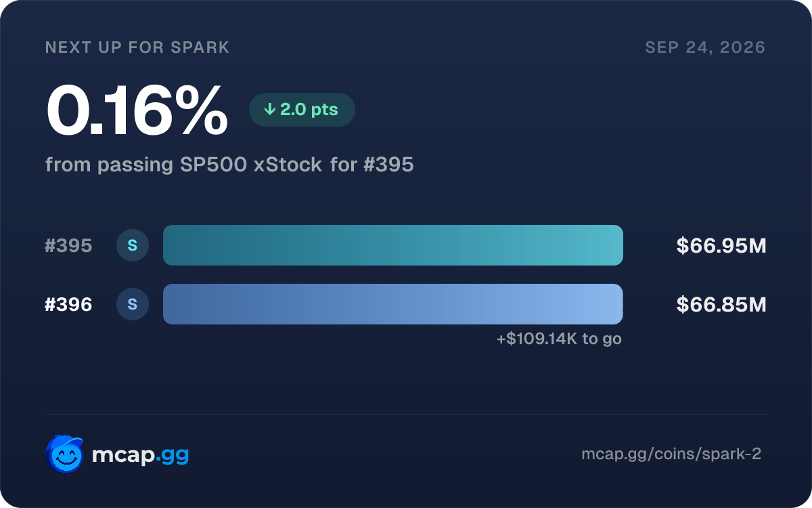
Task: Click the 'for #395' text in subtitle
Action: [372, 165]
